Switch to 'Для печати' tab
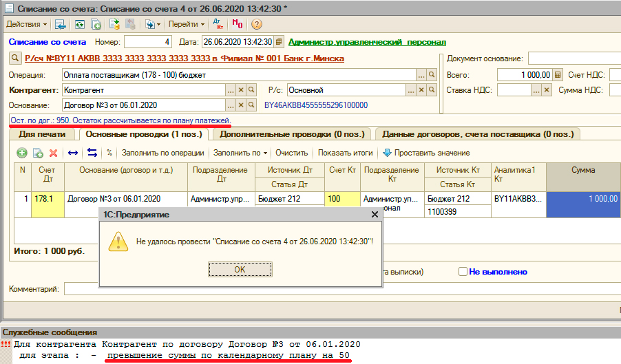The height and width of the screenshot is (364, 621). coord(41,134)
